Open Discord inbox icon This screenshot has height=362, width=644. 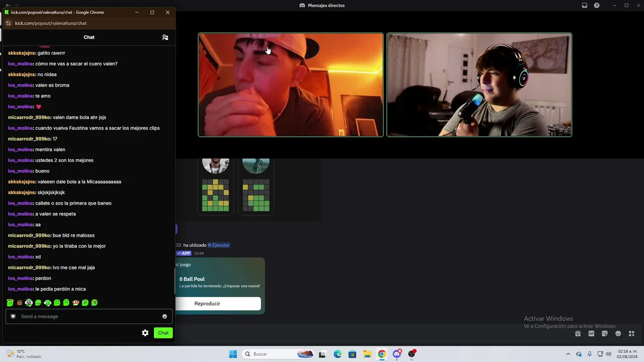click(x=585, y=6)
